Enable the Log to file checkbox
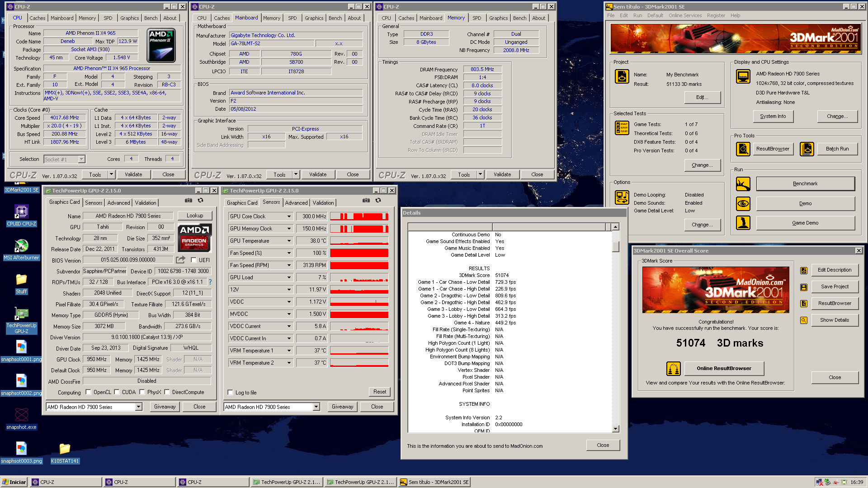This screenshot has height=488, width=868. (230, 393)
